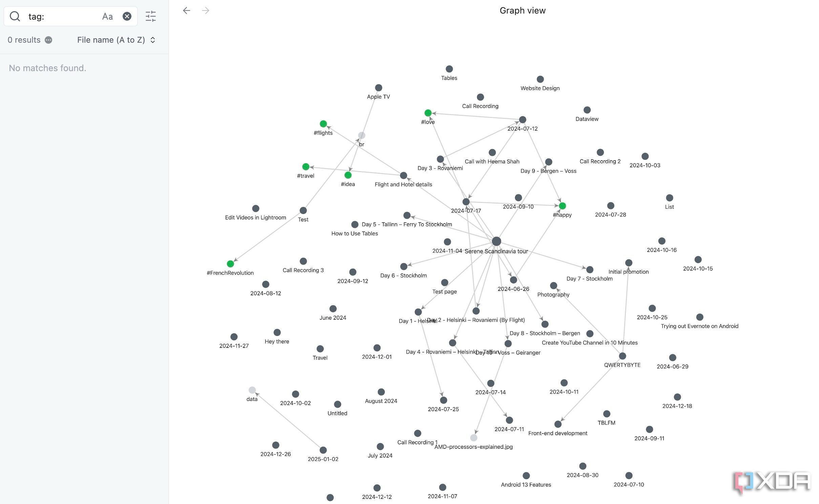Open the Photography node
819x504 pixels.
point(553,286)
